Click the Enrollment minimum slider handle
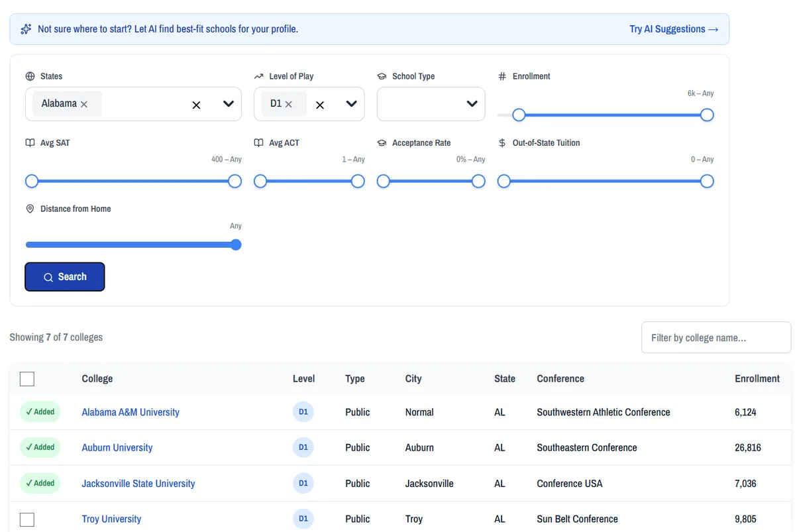The width and height of the screenshot is (795, 532). [x=519, y=115]
